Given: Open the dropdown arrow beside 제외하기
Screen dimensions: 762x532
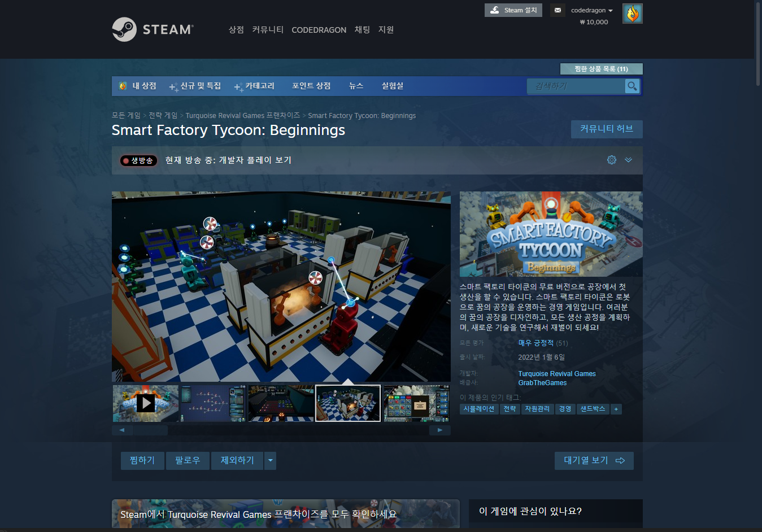Looking at the screenshot, I should [x=271, y=460].
